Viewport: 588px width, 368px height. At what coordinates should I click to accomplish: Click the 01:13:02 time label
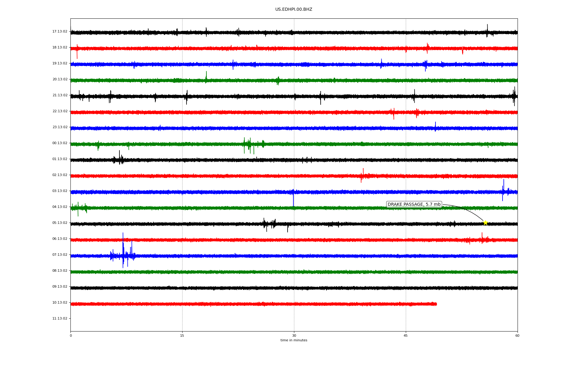coord(60,159)
